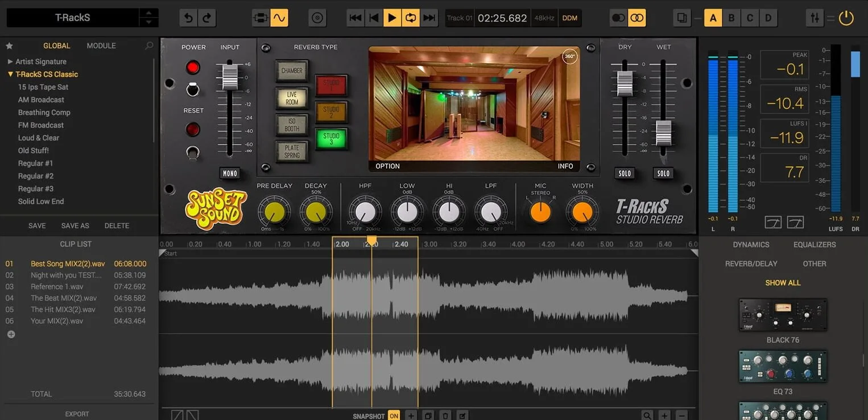Toggle the loop playback button
Screen dimensions: 868x420
pyautogui.click(x=410, y=18)
